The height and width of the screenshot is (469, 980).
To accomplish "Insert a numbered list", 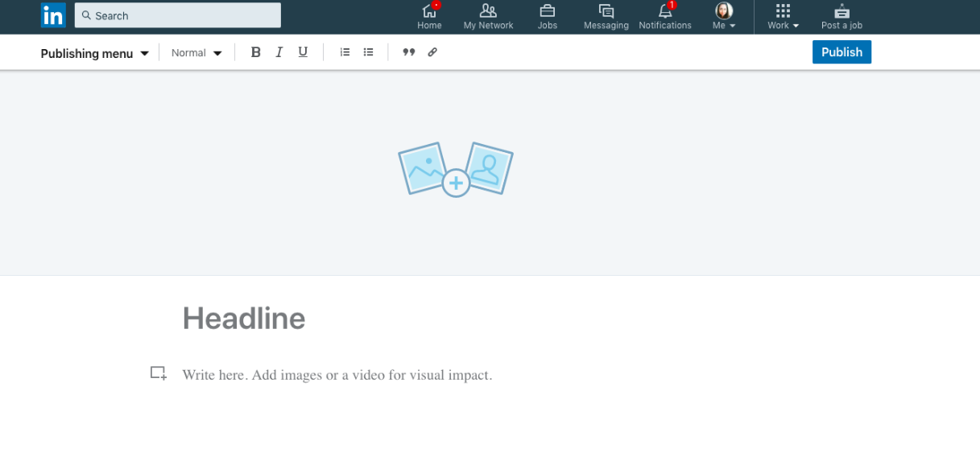I will pos(345,52).
